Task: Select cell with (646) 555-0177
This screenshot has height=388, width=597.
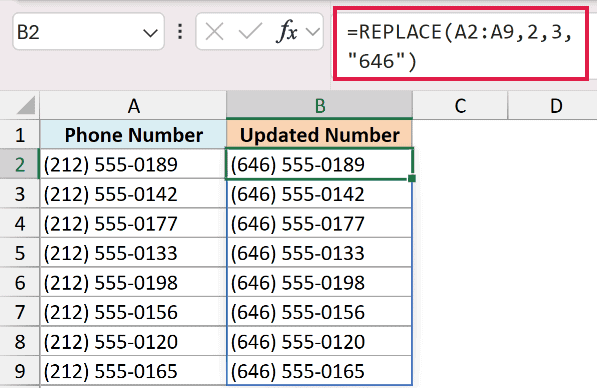Action: (319, 224)
